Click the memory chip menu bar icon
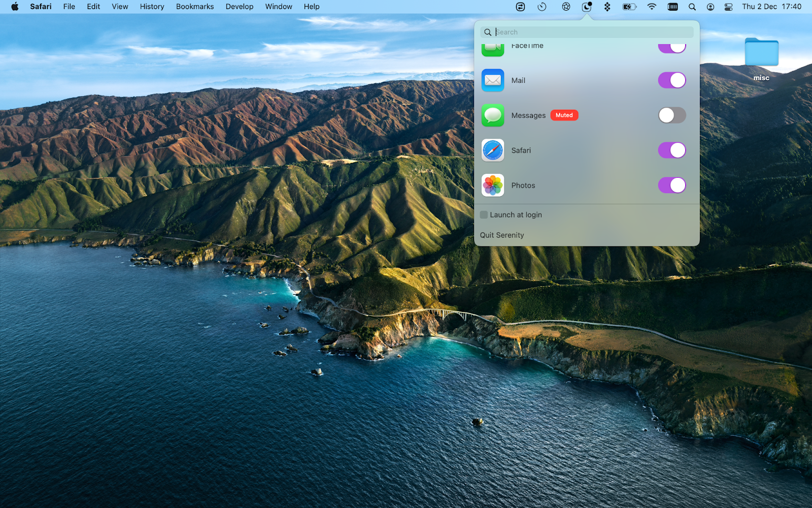Image resolution: width=812 pixels, height=508 pixels. (x=672, y=7)
